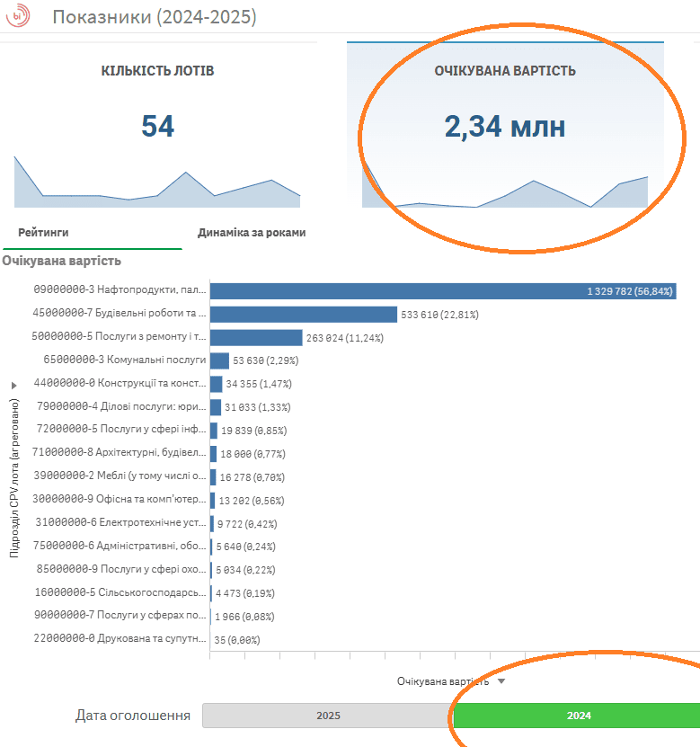Screen dimensions: 700x747
Task: Click the 39000000-2 Меблі category label
Action: tap(120, 476)
